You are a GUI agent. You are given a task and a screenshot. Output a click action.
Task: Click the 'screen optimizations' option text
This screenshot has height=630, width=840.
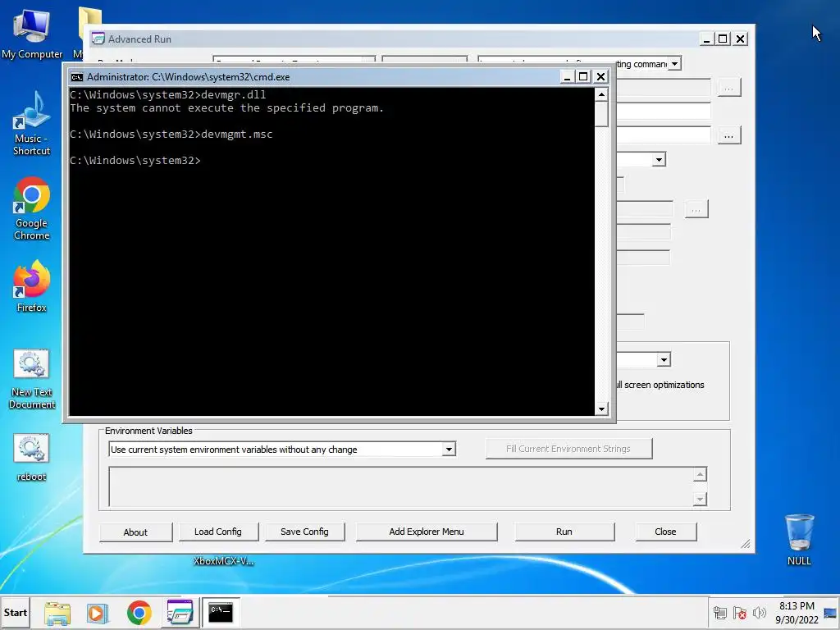point(664,385)
